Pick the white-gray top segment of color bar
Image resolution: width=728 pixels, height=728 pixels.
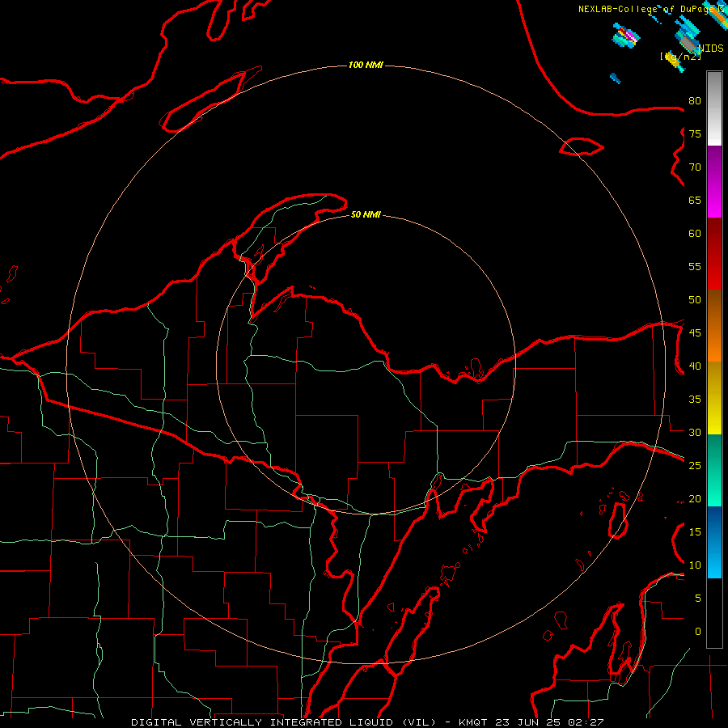[x=714, y=109]
